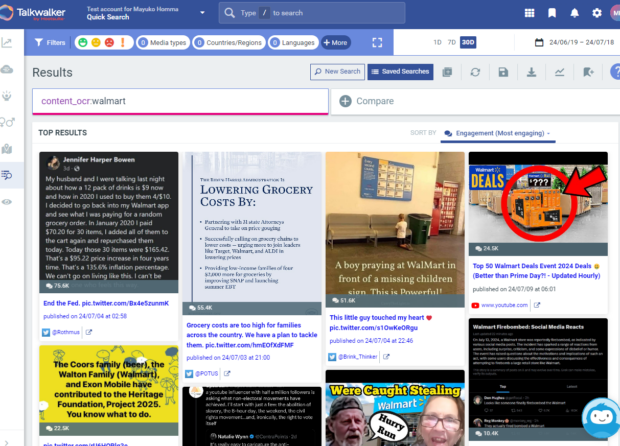This screenshot has height=446, width=620.
Task: Open the Talkwalker chatbot assistant
Action: [601, 418]
